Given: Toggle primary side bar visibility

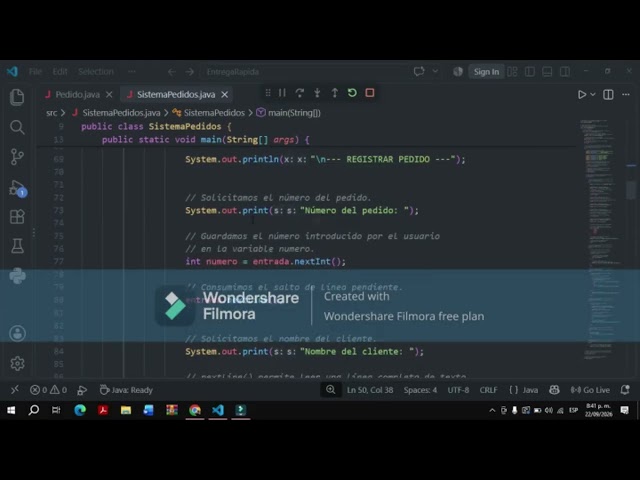Looking at the screenshot, I should click(x=530, y=72).
